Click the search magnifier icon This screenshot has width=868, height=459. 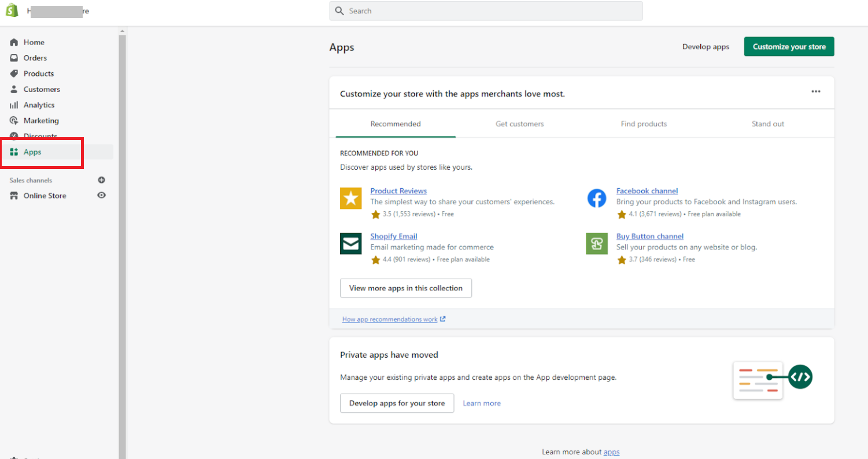tap(339, 11)
